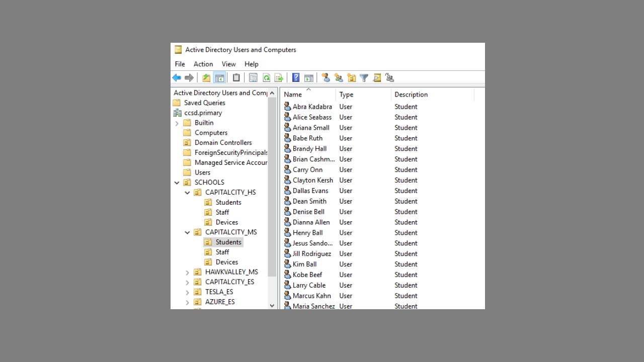This screenshot has height=362, width=644.
Task: Click the tree pane scrollbar down arrow
Action: click(272, 305)
